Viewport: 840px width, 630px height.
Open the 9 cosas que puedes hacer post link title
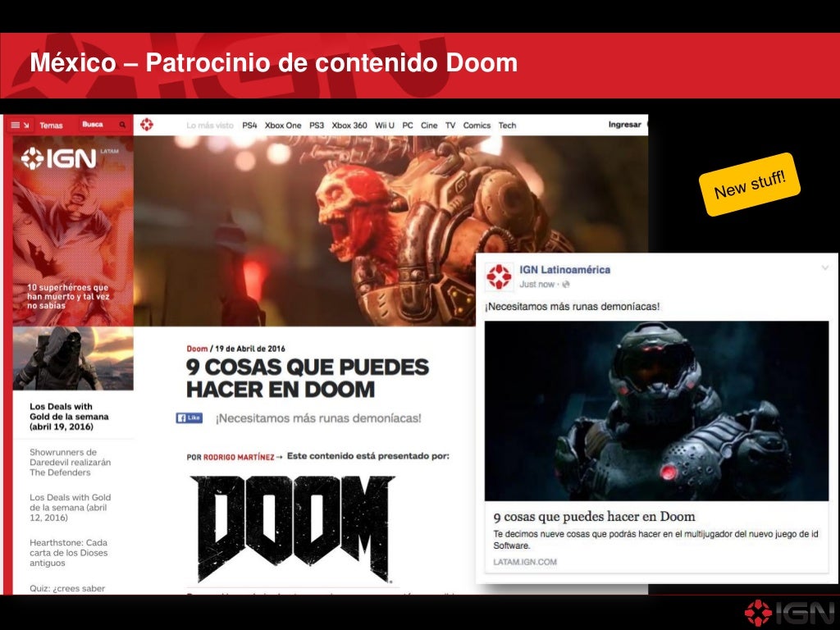pyautogui.click(x=594, y=517)
